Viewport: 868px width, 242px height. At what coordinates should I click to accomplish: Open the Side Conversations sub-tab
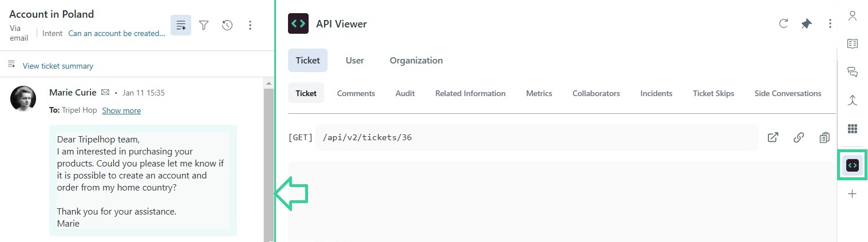tap(788, 93)
